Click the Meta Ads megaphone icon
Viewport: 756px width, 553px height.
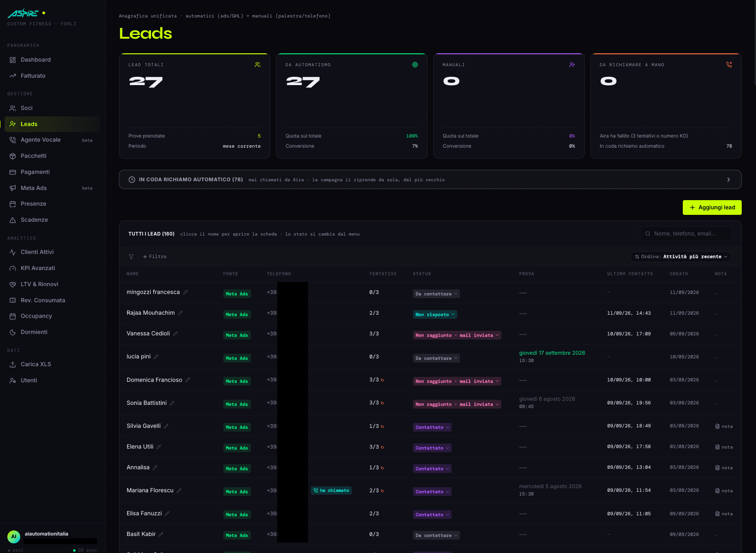13,188
